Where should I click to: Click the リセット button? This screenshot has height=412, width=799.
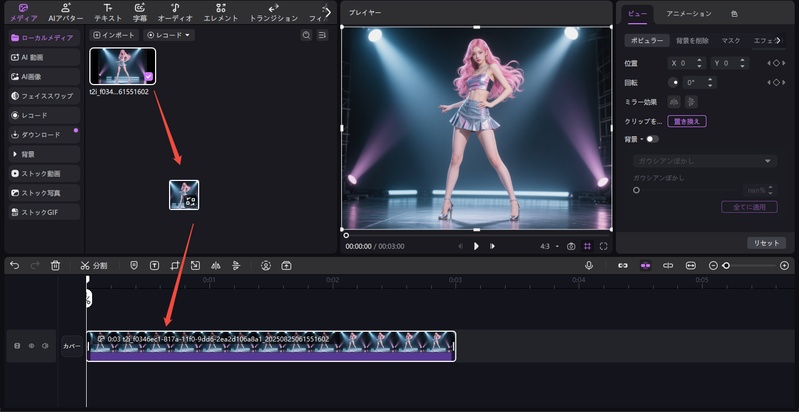766,243
